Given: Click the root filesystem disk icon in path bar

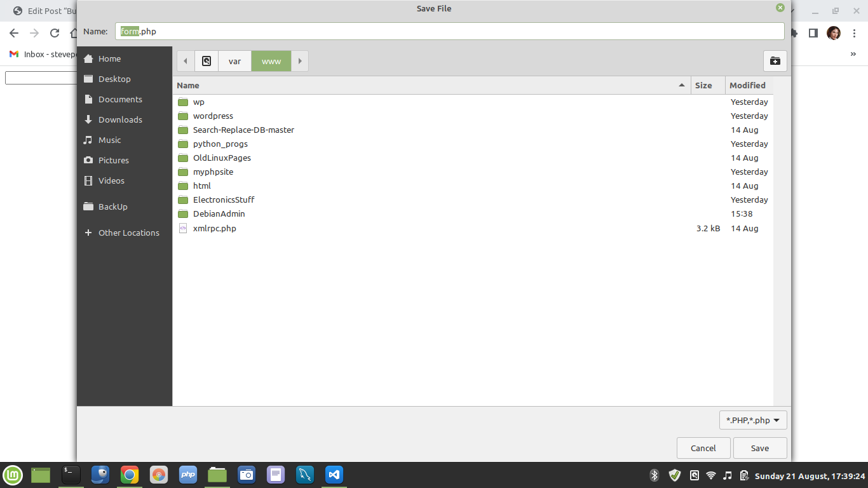Looking at the screenshot, I should point(207,61).
